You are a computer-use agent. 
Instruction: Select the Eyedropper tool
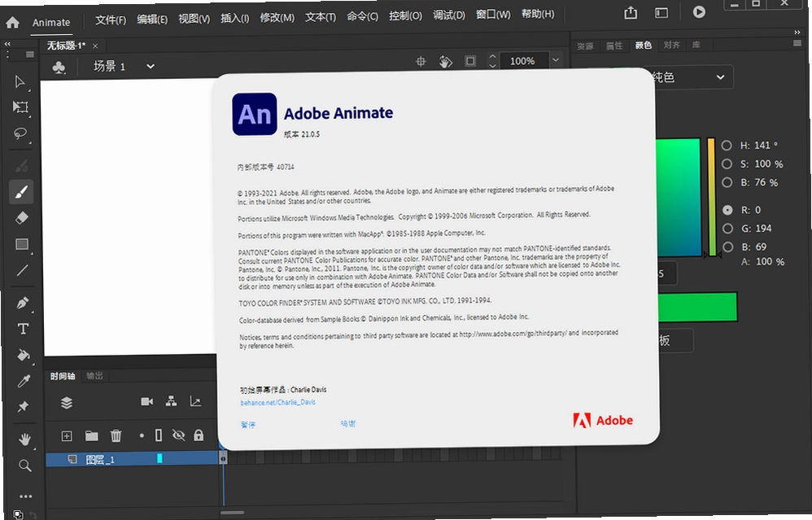(x=24, y=381)
